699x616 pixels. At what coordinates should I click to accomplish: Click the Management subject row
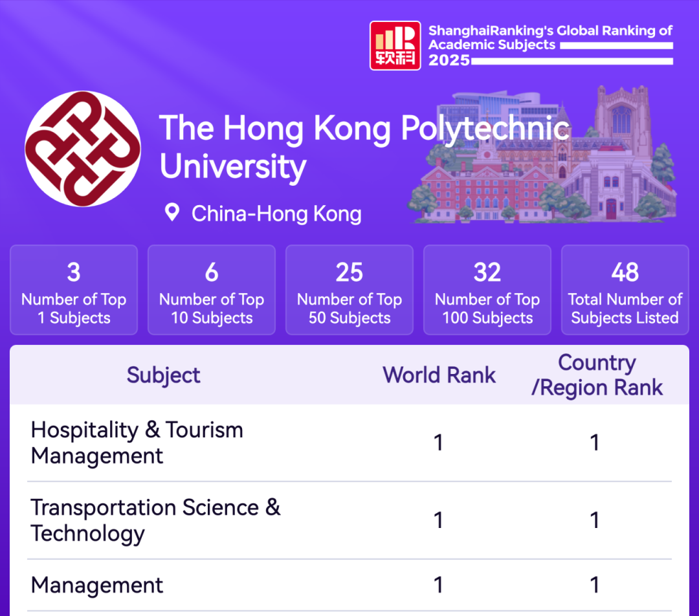click(x=349, y=585)
